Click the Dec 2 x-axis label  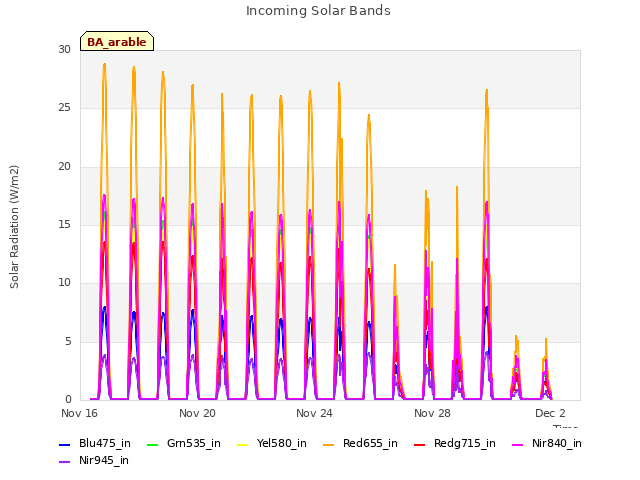click(x=550, y=413)
